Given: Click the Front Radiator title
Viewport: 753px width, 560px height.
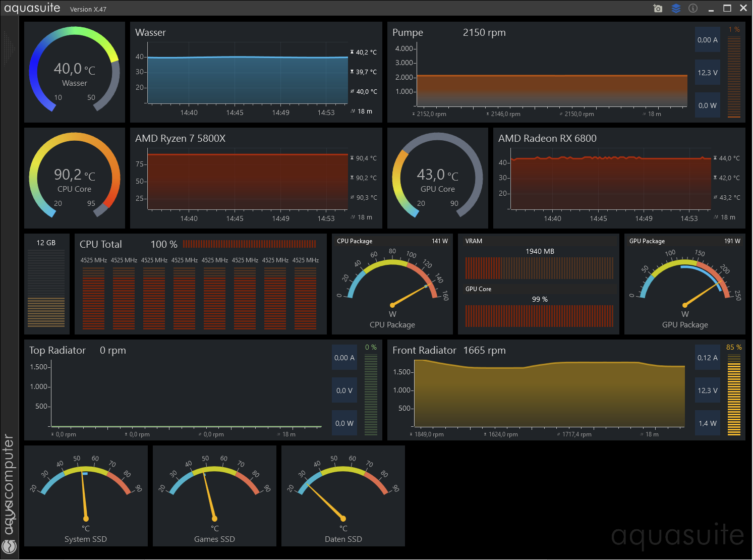Looking at the screenshot, I should point(424,350).
